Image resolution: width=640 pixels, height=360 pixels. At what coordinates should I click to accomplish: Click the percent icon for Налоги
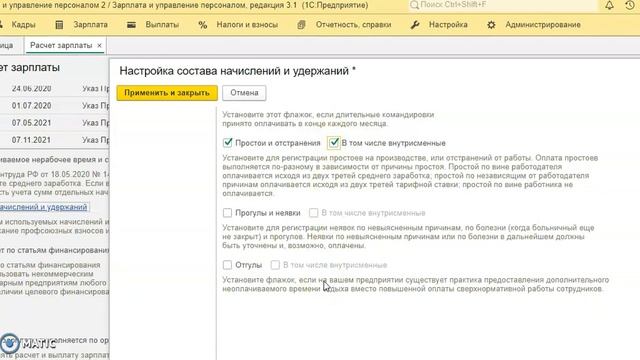click(x=202, y=25)
